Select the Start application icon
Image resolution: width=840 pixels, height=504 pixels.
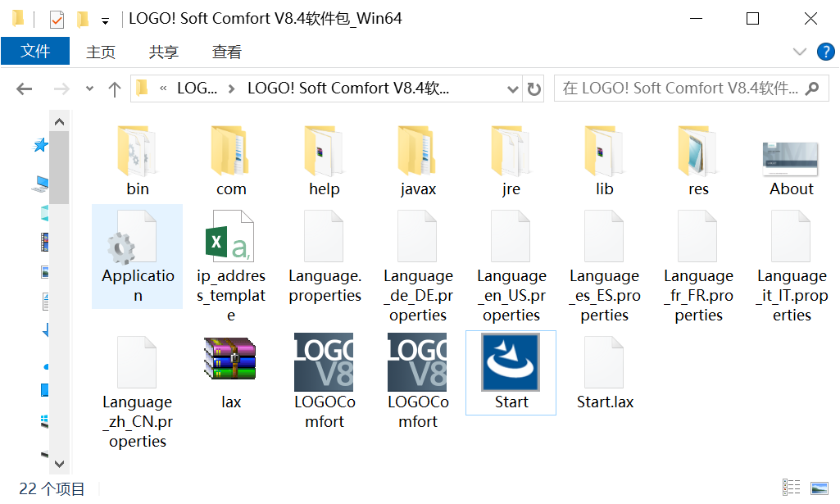[511, 373]
